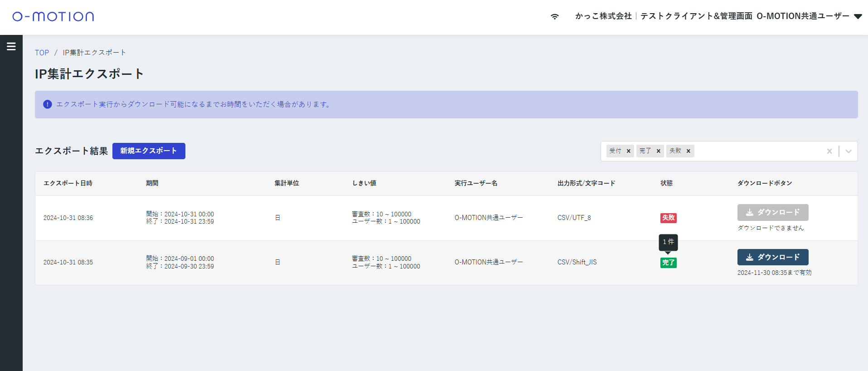
Task: Click the Wi-Fi connection status icon
Action: (x=554, y=17)
